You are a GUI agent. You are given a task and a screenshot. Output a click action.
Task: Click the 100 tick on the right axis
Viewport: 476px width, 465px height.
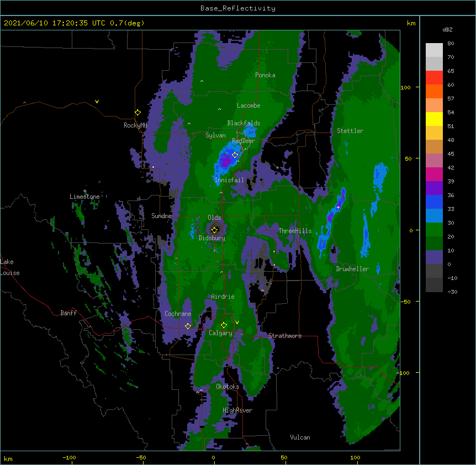point(405,87)
